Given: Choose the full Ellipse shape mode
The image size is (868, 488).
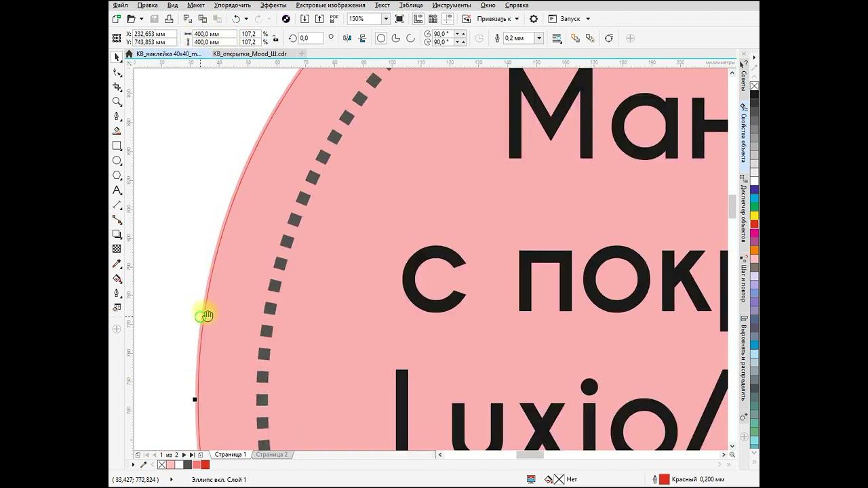Looking at the screenshot, I should [x=381, y=39].
